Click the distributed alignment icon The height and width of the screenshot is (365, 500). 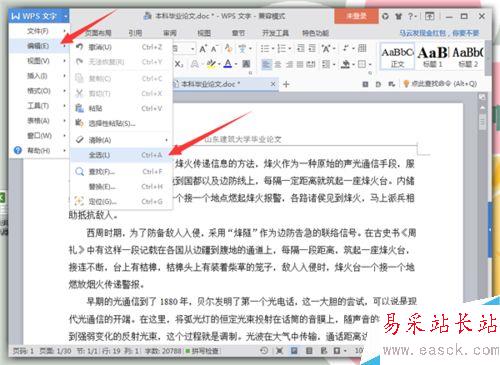[x=311, y=64]
